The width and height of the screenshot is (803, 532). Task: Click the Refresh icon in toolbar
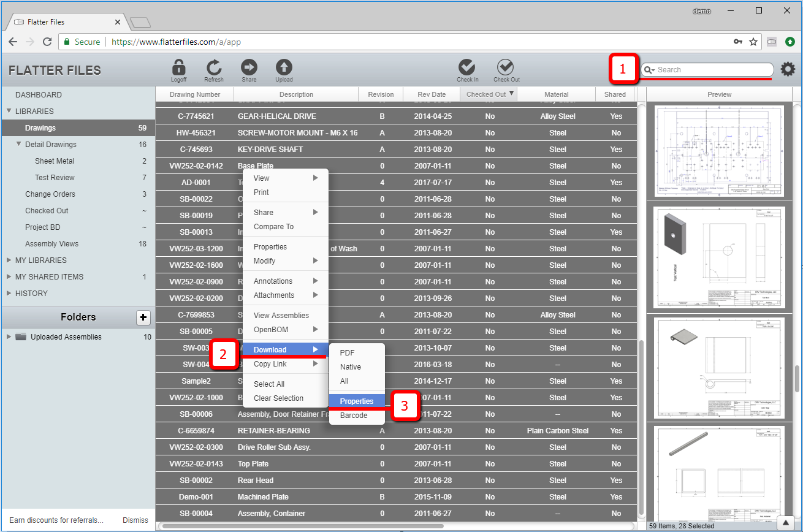click(x=214, y=67)
